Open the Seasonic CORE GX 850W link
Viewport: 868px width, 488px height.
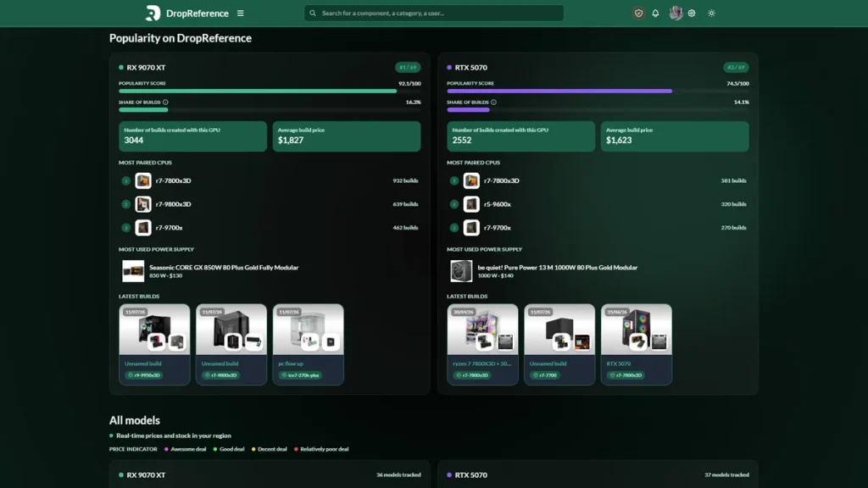[x=224, y=267]
